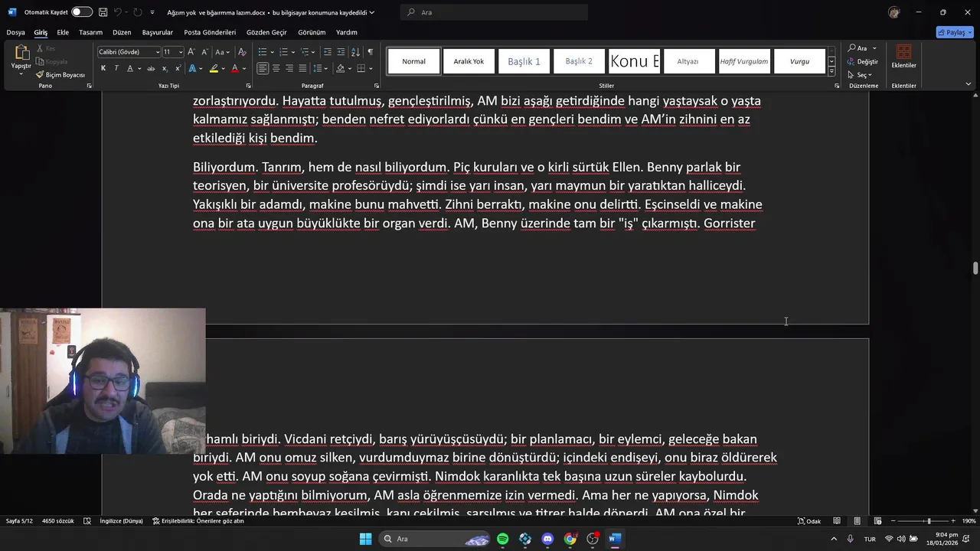
Task: Open the Pano clipboard dialog launcher
Action: (x=90, y=86)
